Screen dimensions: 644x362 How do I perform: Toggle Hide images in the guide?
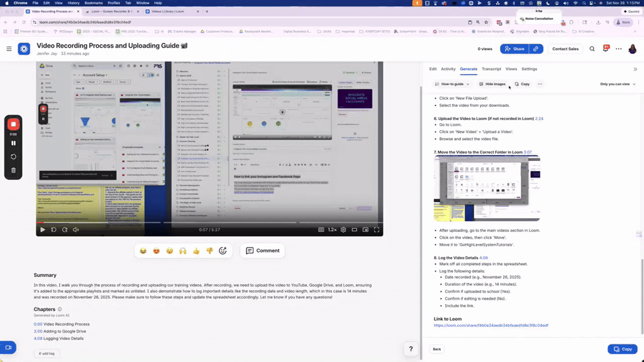(x=492, y=84)
